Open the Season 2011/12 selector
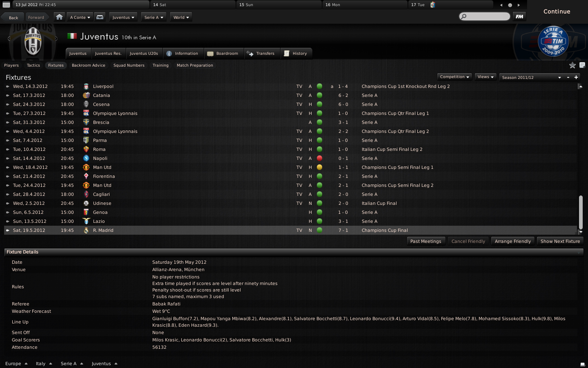The height and width of the screenshot is (368, 588). click(531, 77)
